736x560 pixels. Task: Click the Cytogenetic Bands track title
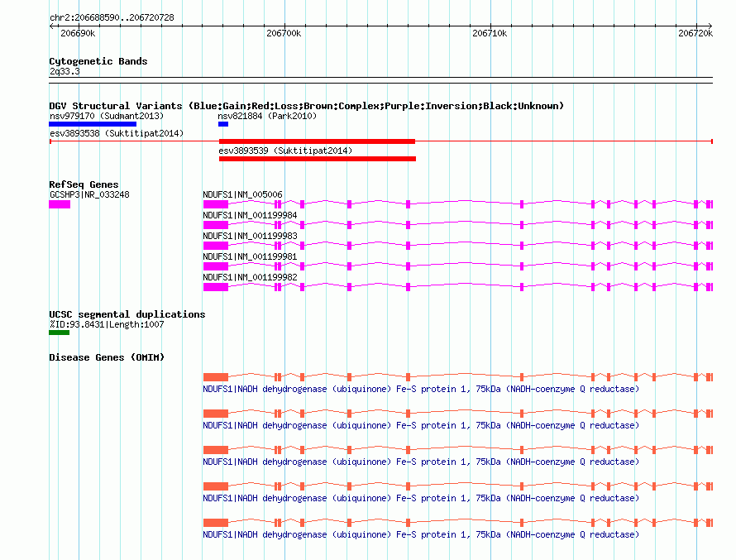pos(98,61)
